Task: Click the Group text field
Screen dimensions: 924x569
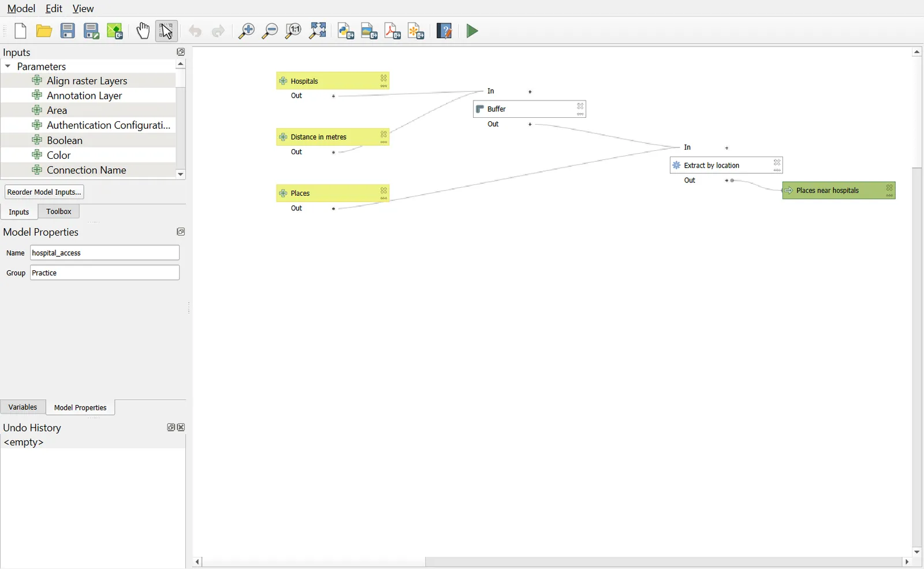Action: pos(105,273)
